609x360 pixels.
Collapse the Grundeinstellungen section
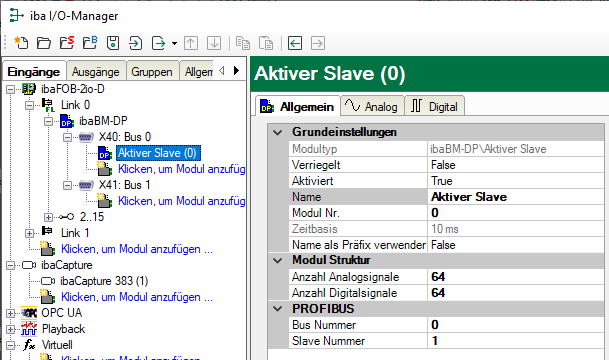coord(277,132)
